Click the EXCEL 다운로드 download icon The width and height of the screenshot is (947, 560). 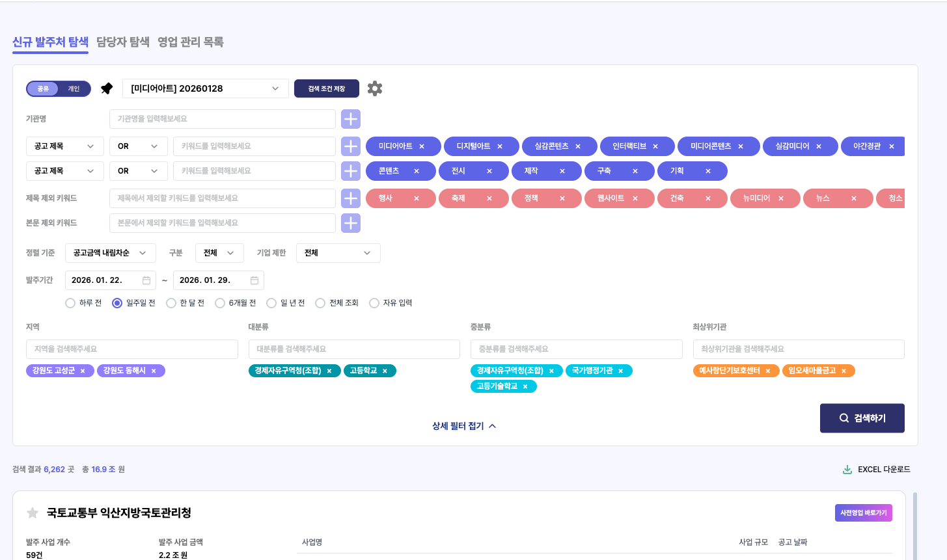[847, 469]
